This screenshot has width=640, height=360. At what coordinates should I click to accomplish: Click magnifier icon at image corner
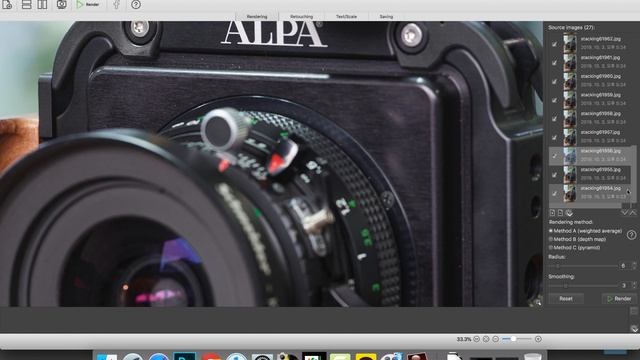coord(538,302)
